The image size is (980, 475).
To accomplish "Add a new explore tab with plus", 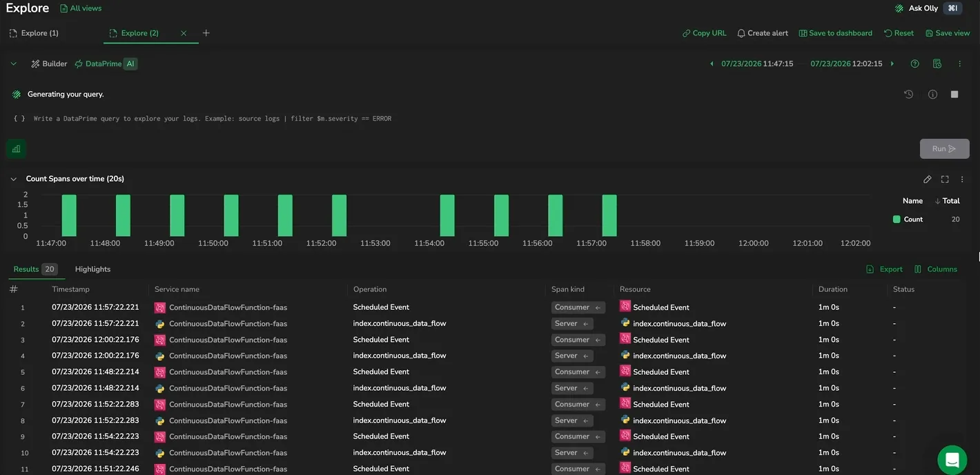I will 206,33.
